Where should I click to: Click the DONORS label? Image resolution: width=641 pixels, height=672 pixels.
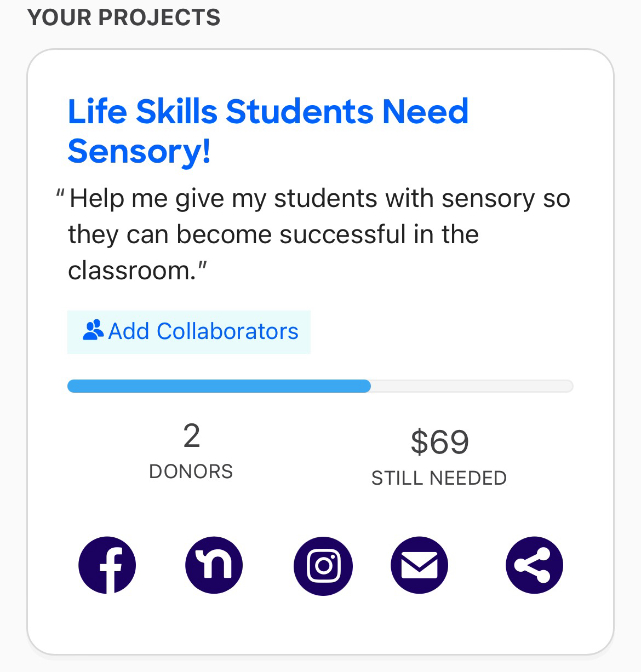[191, 472]
